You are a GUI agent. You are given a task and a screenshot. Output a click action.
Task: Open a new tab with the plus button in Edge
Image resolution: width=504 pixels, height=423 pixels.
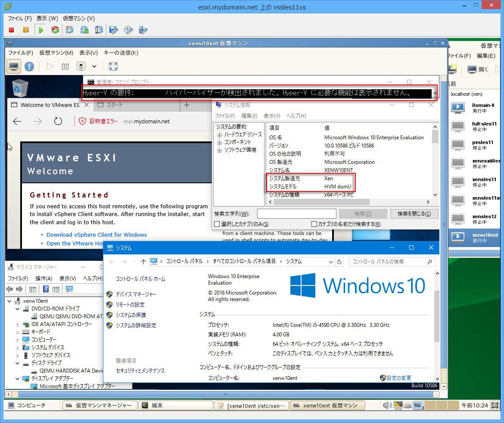click(x=187, y=105)
